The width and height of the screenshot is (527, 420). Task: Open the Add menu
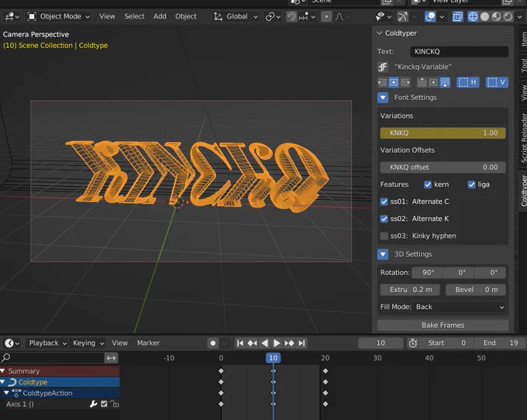click(160, 16)
